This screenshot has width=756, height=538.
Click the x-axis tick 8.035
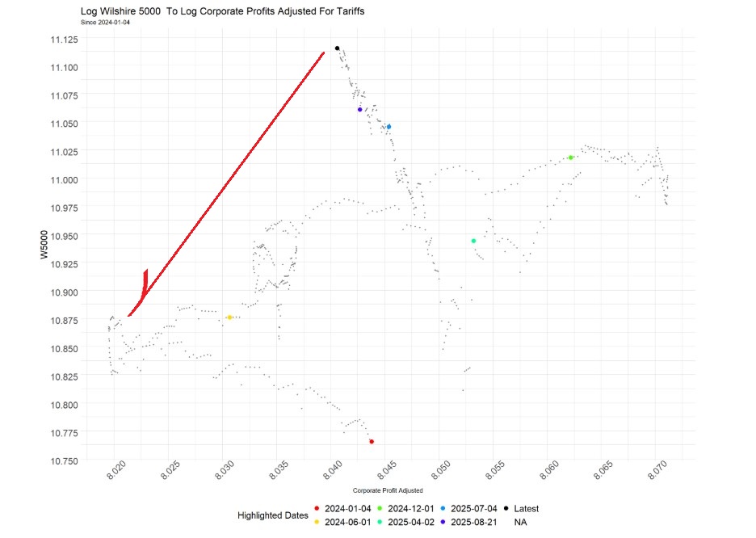point(279,470)
